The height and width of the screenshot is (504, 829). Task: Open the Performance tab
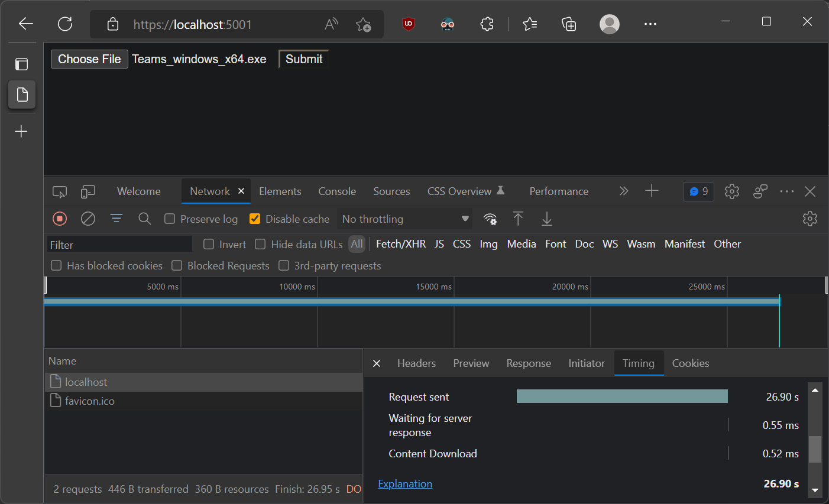point(559,191)
